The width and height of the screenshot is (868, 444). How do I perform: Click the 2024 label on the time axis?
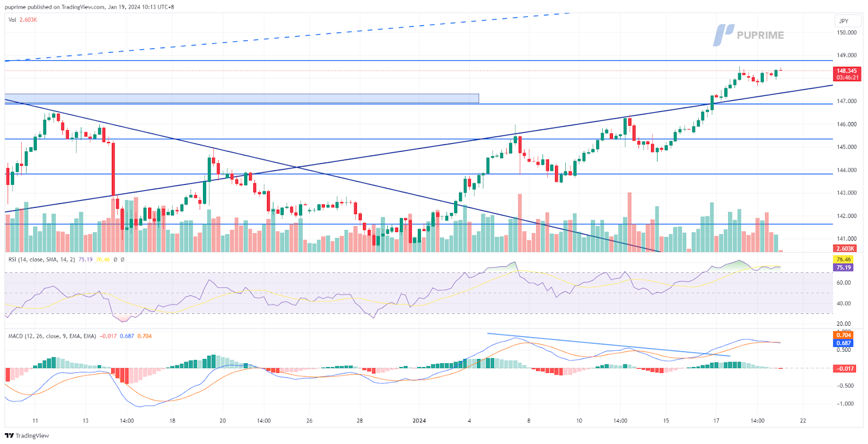[x=419, y=421]
